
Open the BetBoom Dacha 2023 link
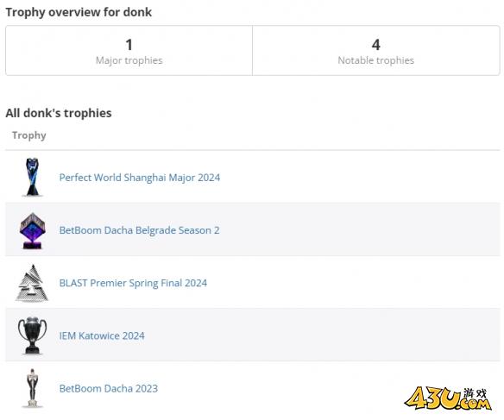pyautogui.click(x=109, y=389)
